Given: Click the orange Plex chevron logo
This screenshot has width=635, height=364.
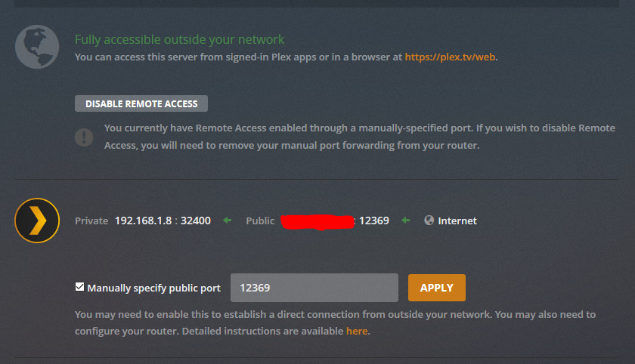Looking at the screenshot, I should 37,221.
